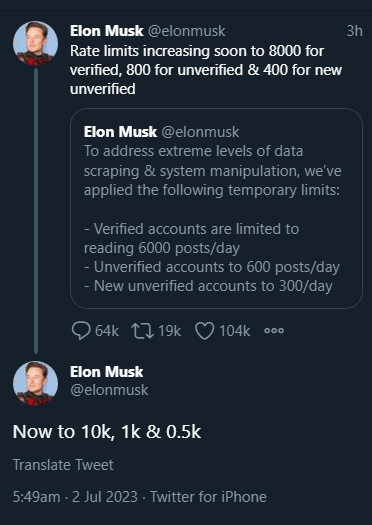Click the 104k likes count

[234, 331]
